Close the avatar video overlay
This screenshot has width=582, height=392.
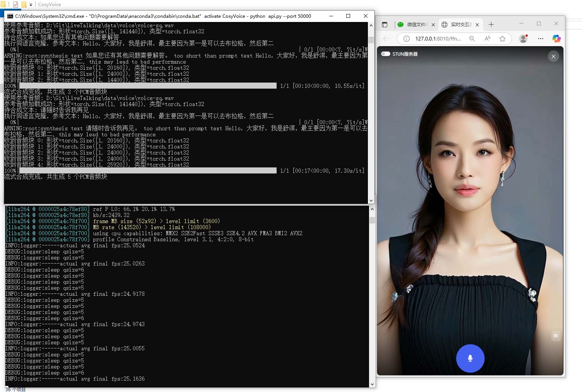pos(553,56)
